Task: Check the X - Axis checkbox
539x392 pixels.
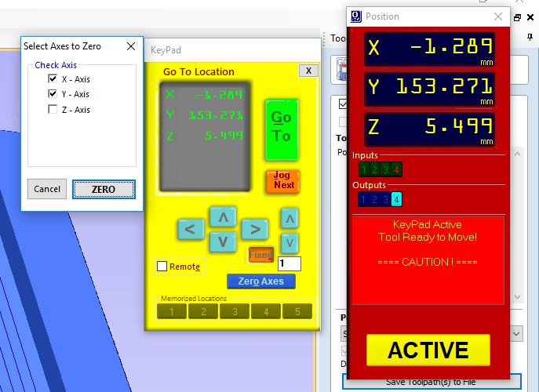Action: click(53, 78)
